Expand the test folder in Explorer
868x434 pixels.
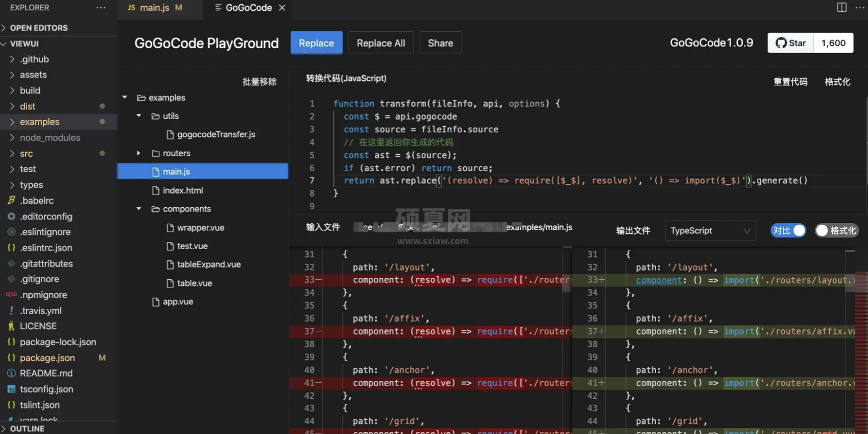(x=59, y=169)
